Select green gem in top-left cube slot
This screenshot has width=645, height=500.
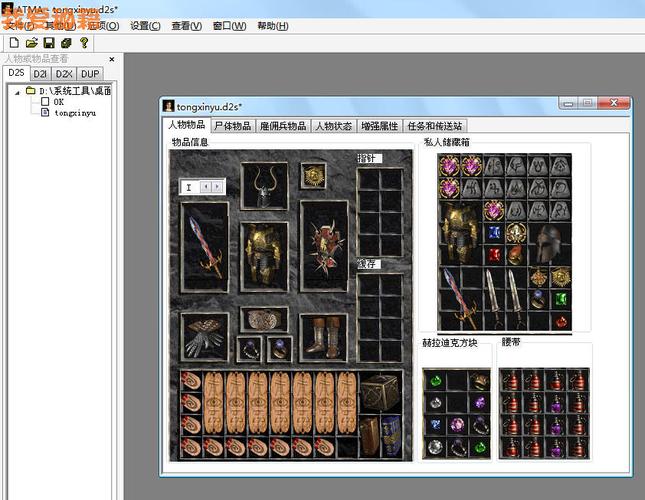point(435,380)
